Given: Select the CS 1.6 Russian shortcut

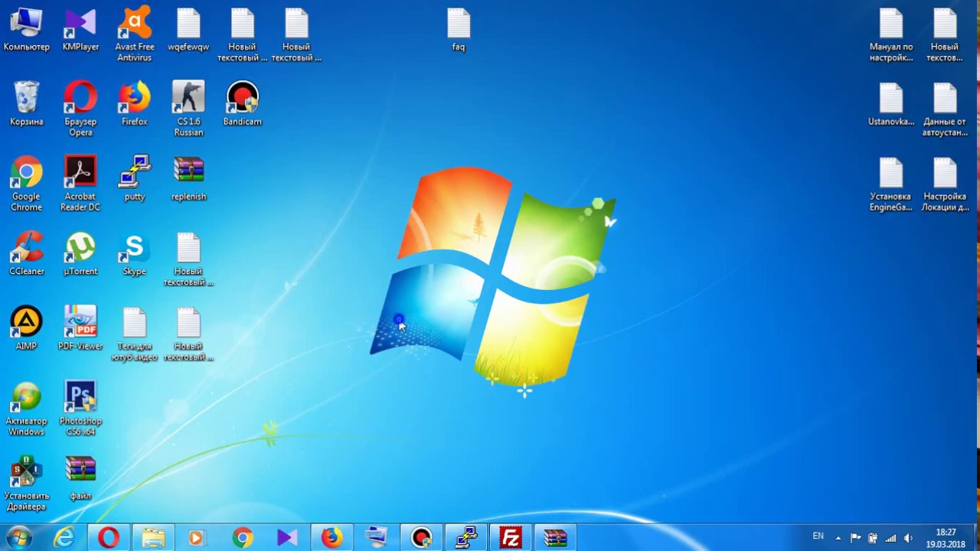Looking at the screenshot, I should pyautogui.click(x=188, y=109).
